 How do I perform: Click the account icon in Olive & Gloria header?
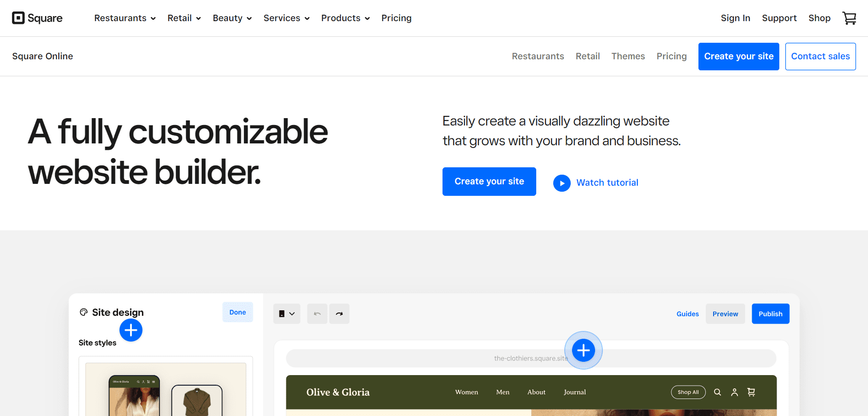coord(734,392)
